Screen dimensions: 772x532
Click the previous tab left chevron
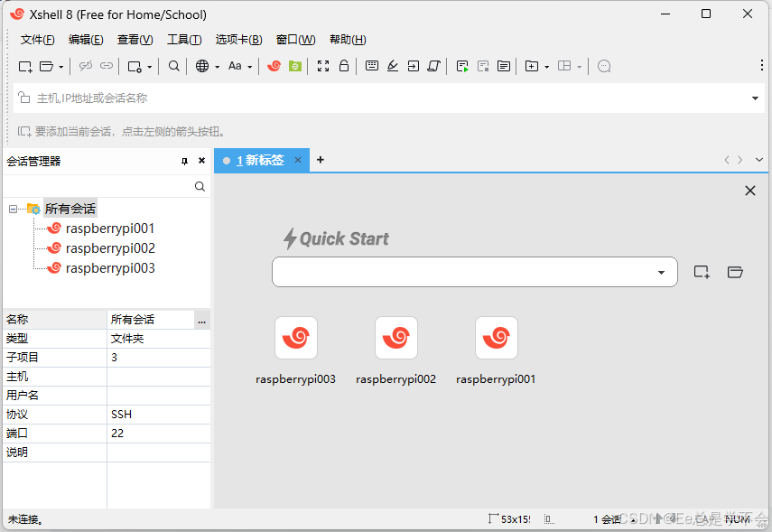pyautogui.click(x=727, y=160)
